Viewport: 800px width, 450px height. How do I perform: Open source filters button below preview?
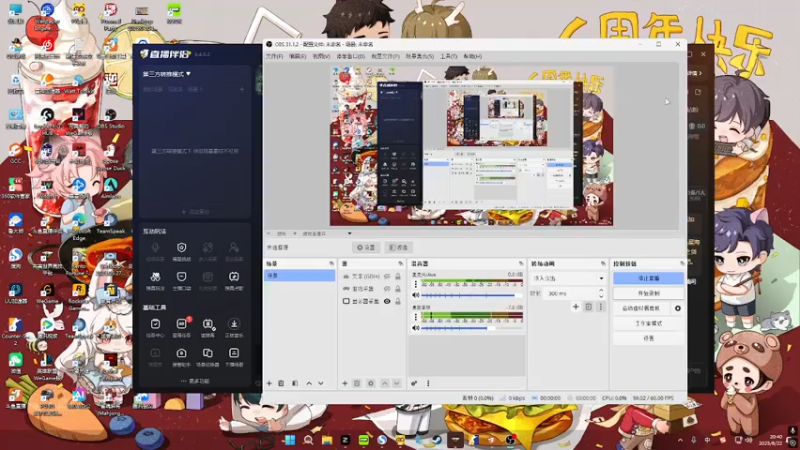(x=398, y=247)
